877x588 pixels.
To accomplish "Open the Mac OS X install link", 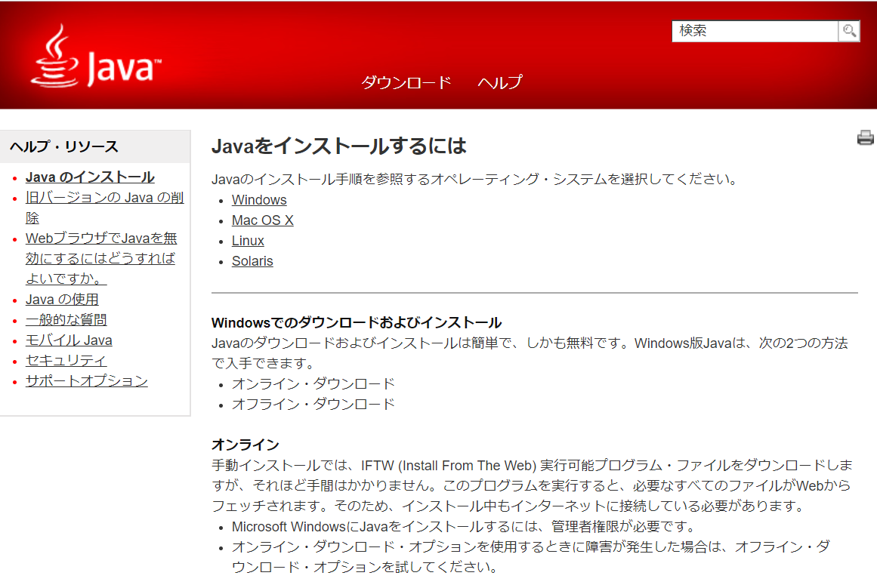I will [x=262, y=220].
